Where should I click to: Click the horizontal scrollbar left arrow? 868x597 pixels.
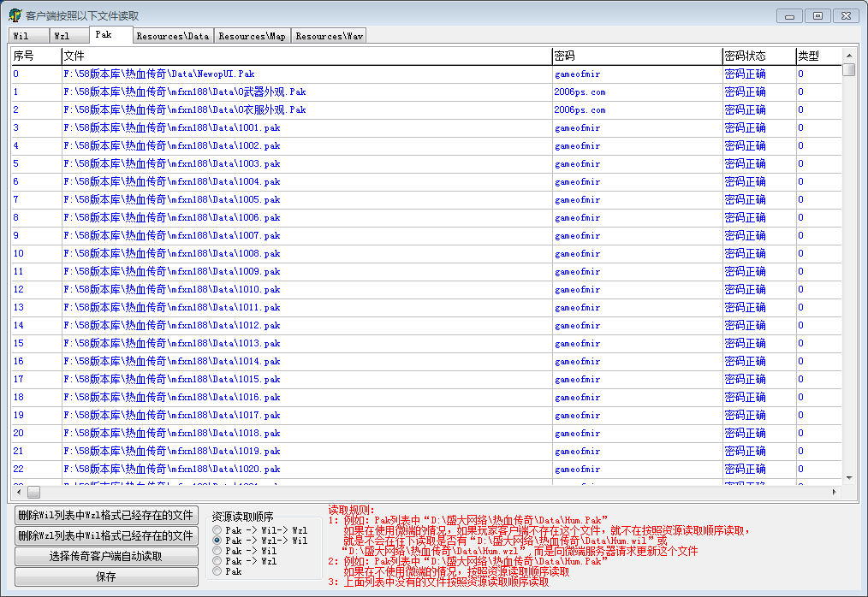pos(18,492)
